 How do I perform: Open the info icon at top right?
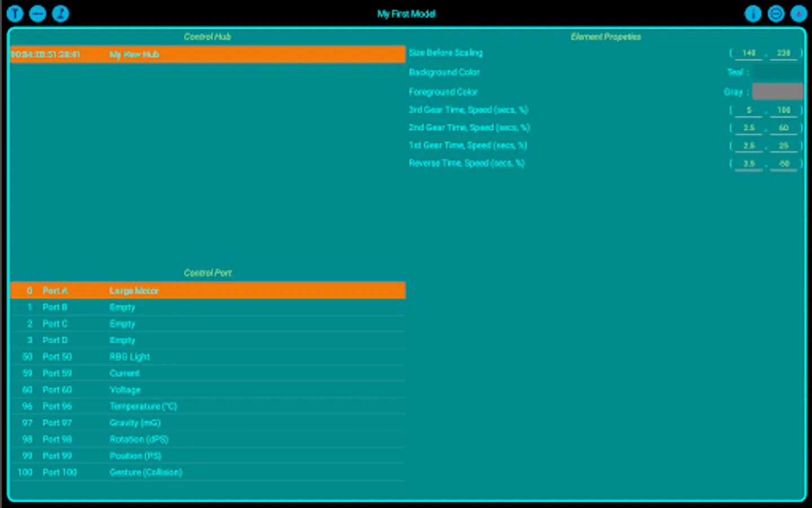[753, 14]
